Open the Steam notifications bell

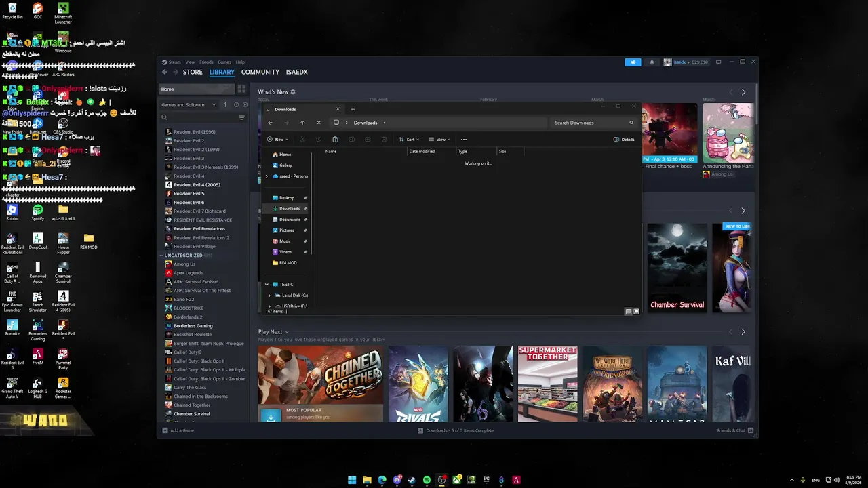(x=652, y=62)
